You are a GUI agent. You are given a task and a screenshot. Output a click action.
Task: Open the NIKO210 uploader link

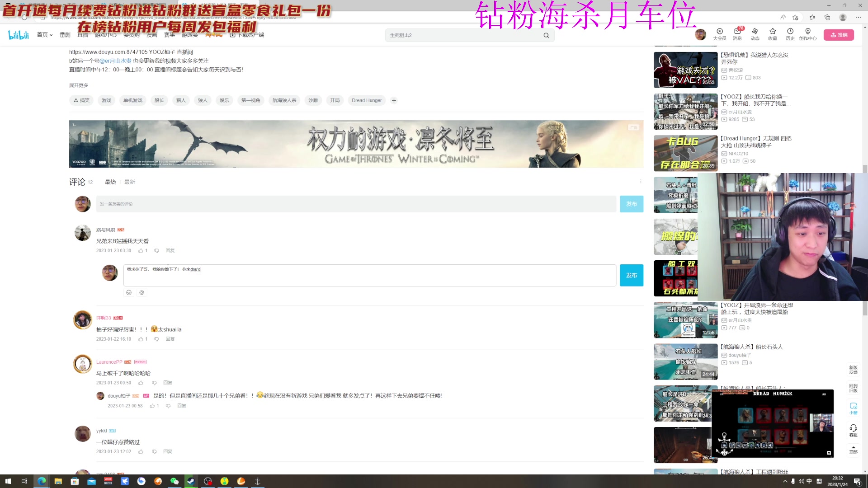point(738,154)
